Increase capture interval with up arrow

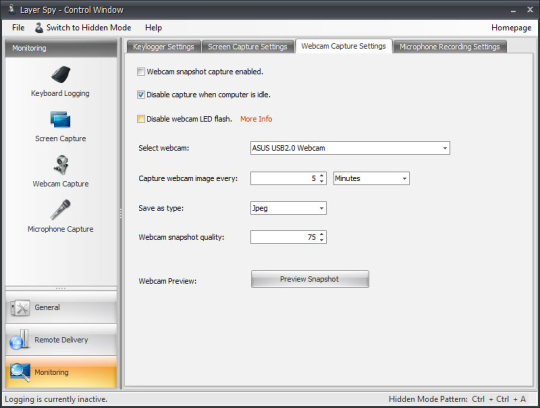[322, 176]
